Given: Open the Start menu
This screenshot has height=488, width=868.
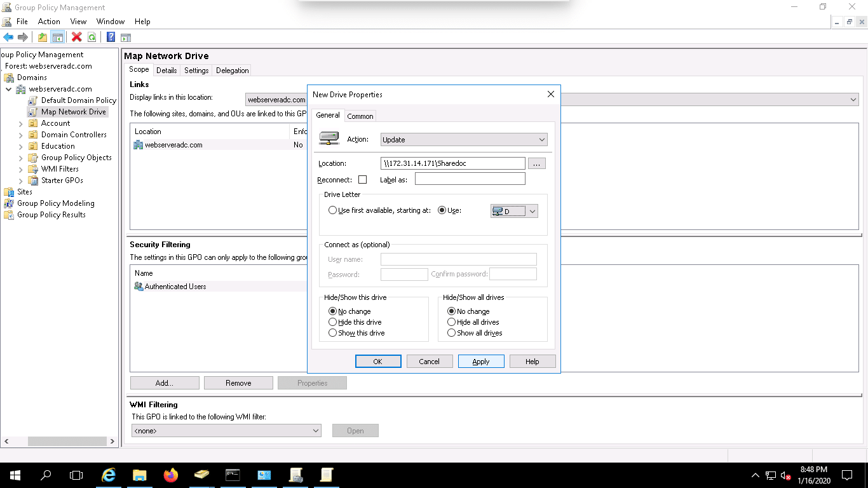Looking at the screenshot, I should pos(15,475).
